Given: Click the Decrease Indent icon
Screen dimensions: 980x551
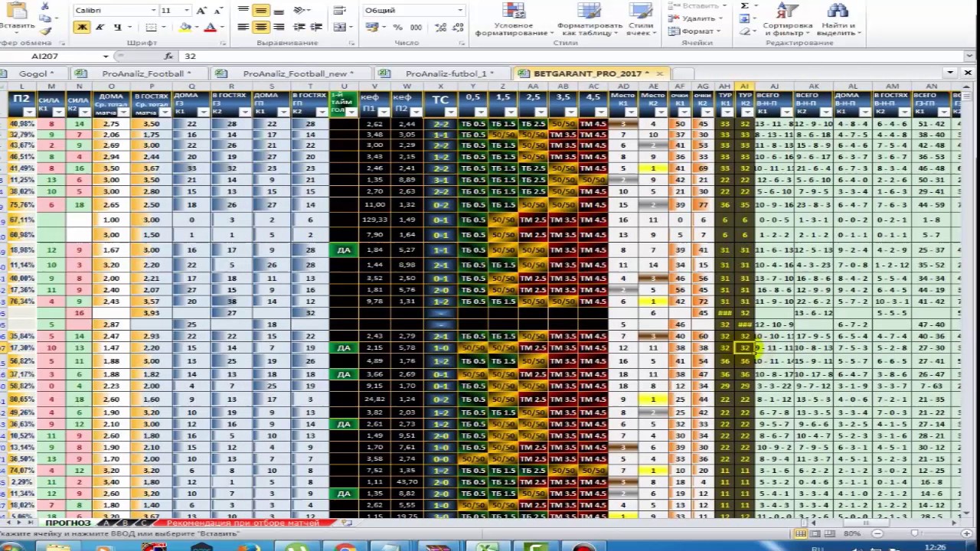Looking at the screenshot, I should [x=299, y=28].
